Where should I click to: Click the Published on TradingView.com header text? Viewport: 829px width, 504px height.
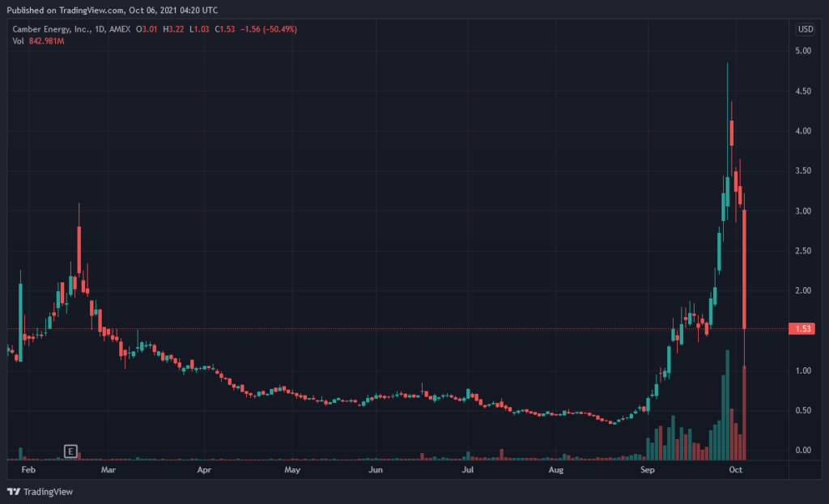[x=112, y=10]
